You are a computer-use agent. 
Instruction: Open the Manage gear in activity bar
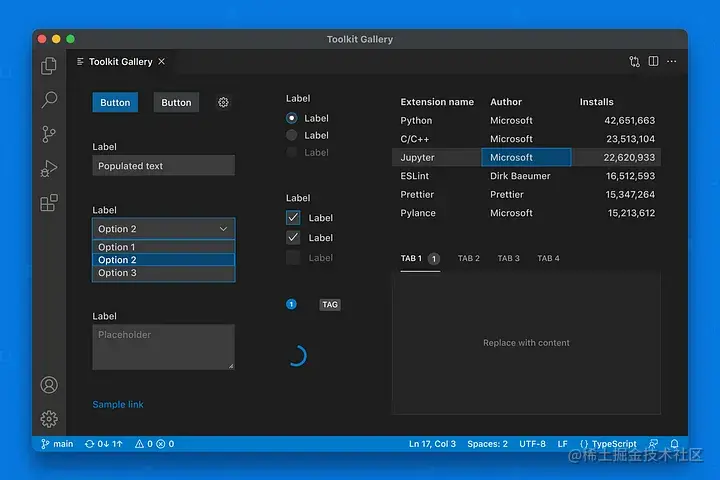point(49,419)
